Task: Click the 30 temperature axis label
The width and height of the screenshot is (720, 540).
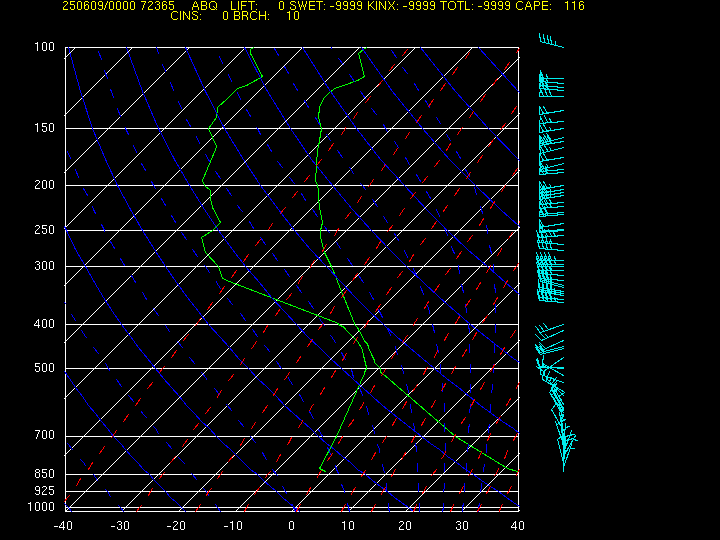Action: [x=462, y=526]
